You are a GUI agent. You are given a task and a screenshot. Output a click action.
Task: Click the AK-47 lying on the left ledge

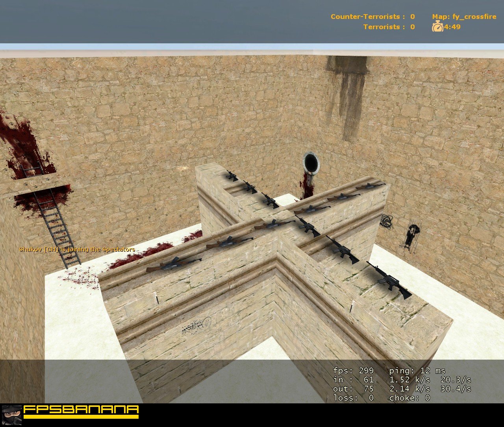[173, 263]
